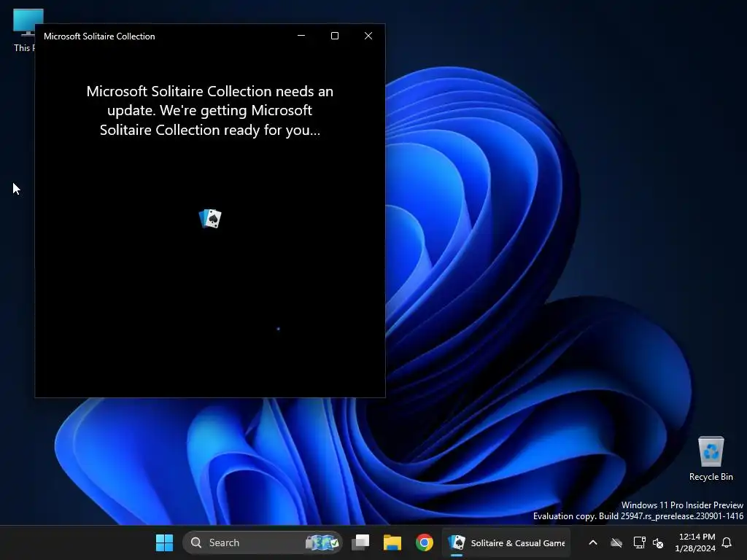The width and height of the screenshot is (747, 560).
Task: Maximize the Microsoft Solitaire Collection window
Action: pyautogui.click(x=335, y=36)
